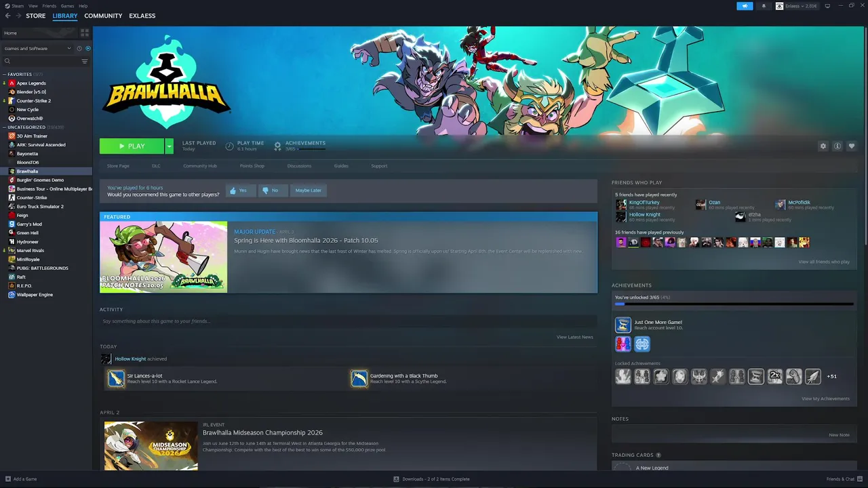The width and height of the screenshot is (868, 488).
Task: Go back with the navigation arrow
Action: point(7,16)
